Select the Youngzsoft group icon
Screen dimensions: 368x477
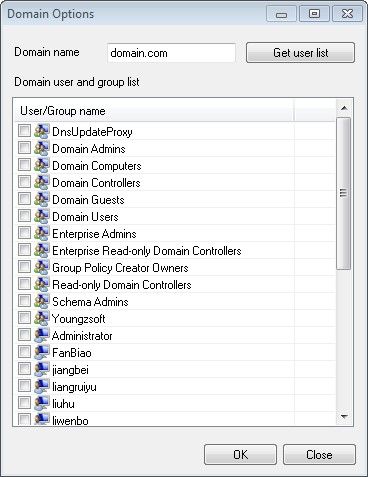[x=42, y=318]
